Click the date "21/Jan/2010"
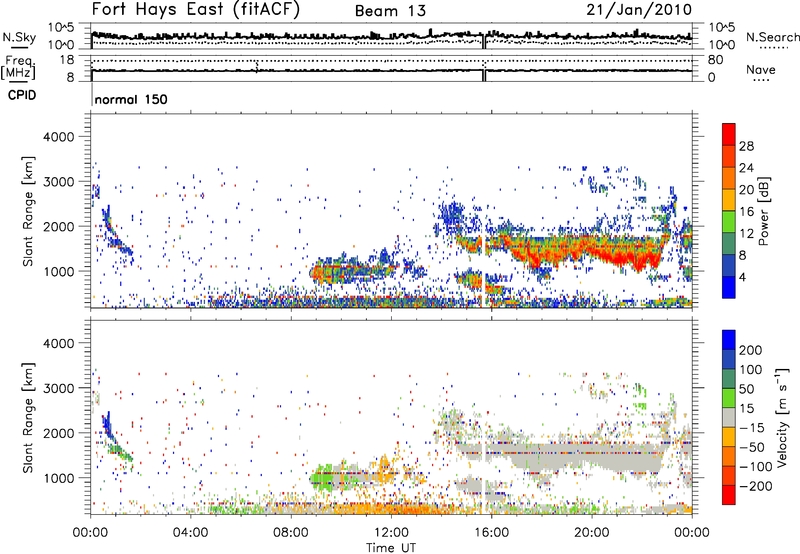The image size is (800, 554). pos(639,10)
